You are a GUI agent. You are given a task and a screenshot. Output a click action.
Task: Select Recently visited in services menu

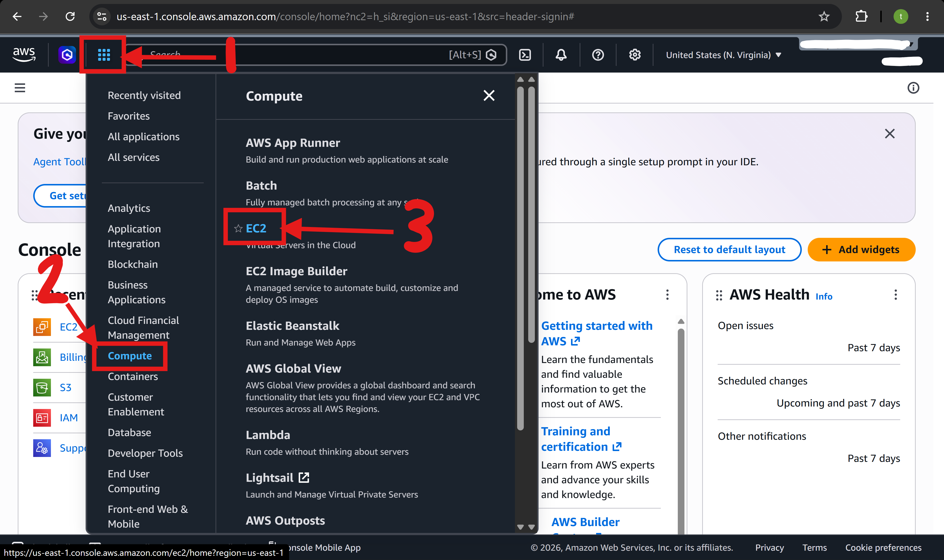point(144,95)
